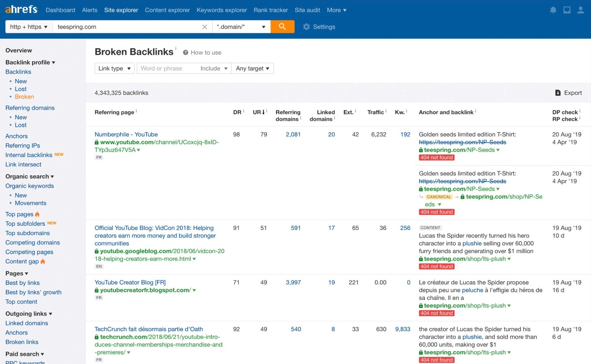This screenshot has height=364, width=591.
Task: Click the fire icon next to Content gap
Action: [x=43, y=262]
